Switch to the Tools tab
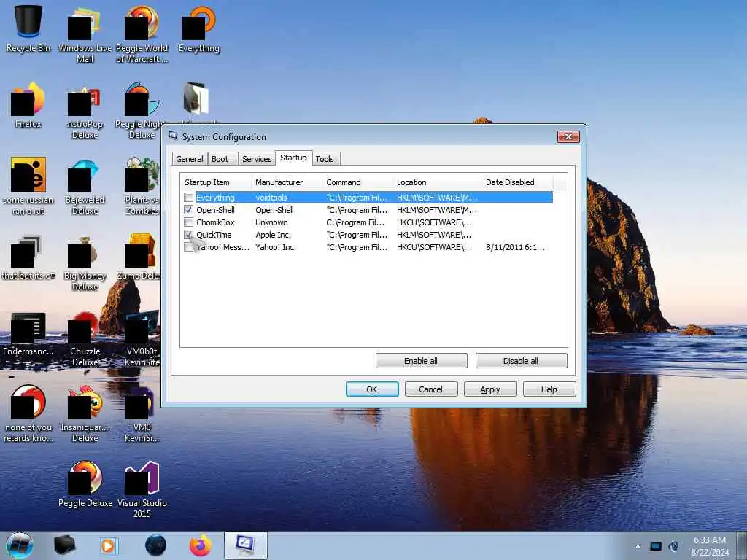Screen dimensions: 747x560 coord(325,159)
